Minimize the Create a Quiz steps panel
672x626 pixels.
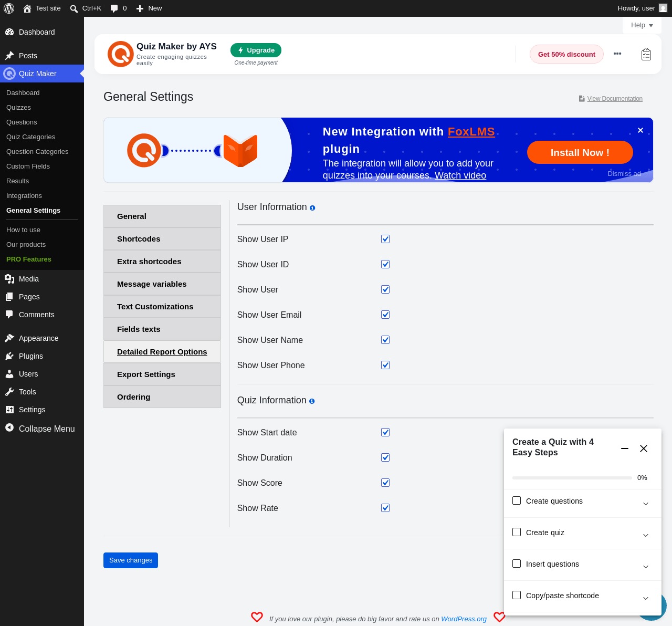pyautogui.click(x=625, y=448)
